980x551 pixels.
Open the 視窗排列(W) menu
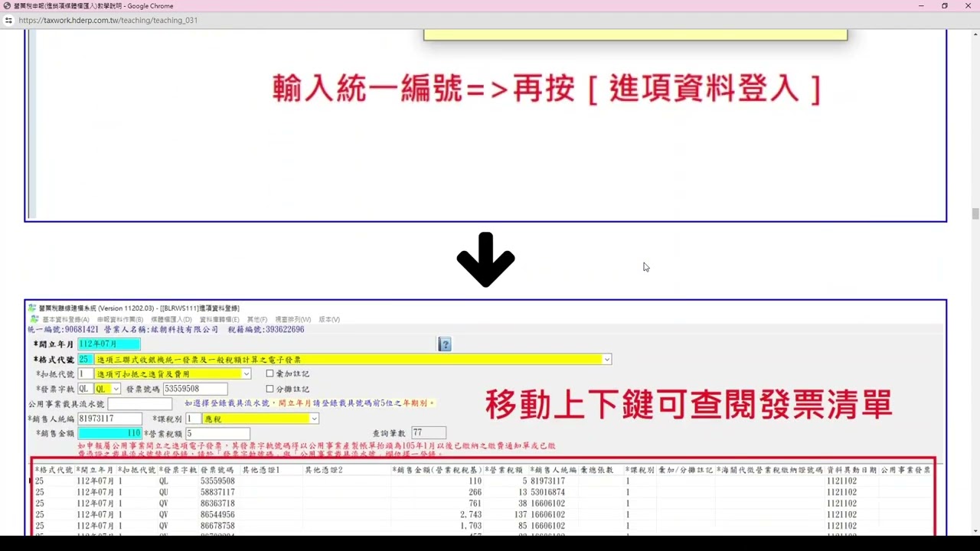pyautogui.click(x=293, y=319)
